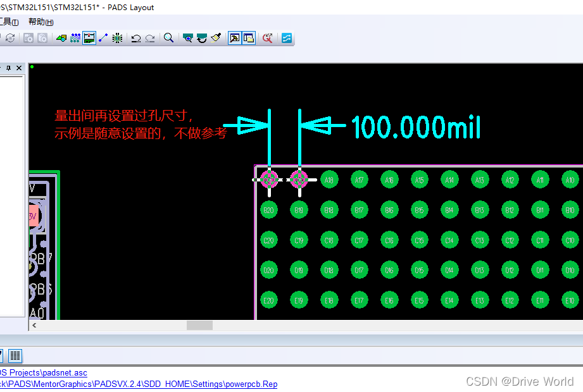Select pad E19
This screenshot has width=583, height=392.
click(x=299, y=300)
